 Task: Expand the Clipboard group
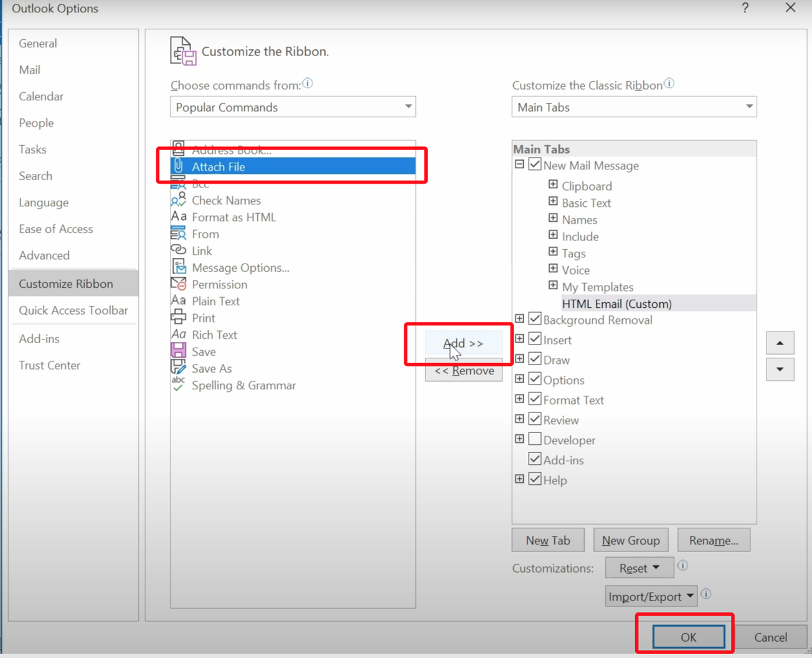click(554, 184)
